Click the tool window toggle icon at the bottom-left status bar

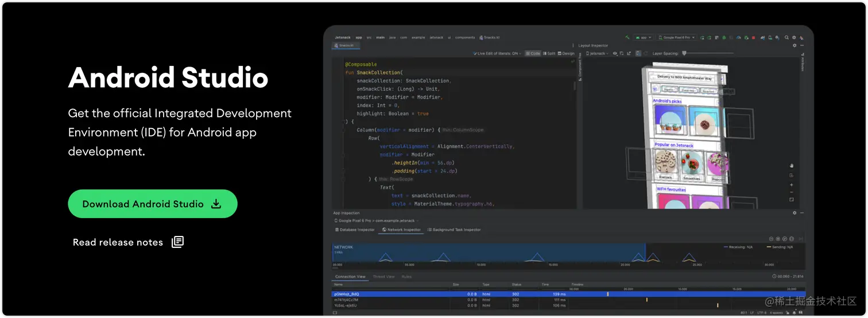335,313
